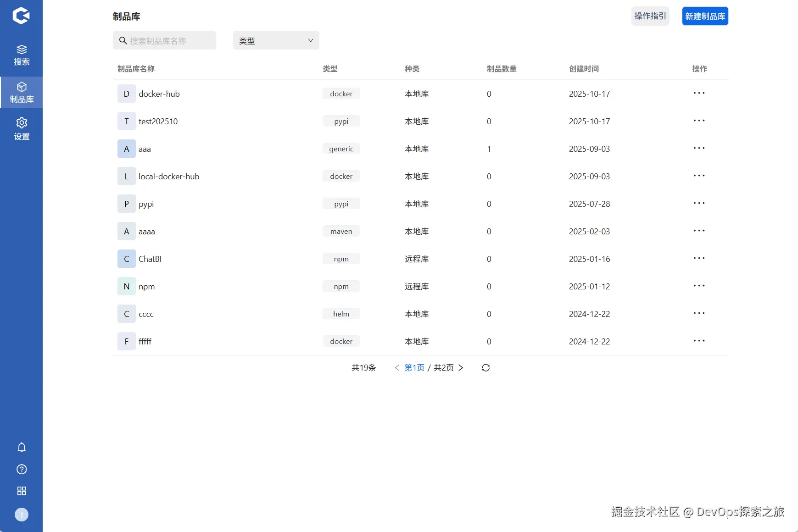
Task: Go to previous page arrow
Action: (397, 368)
